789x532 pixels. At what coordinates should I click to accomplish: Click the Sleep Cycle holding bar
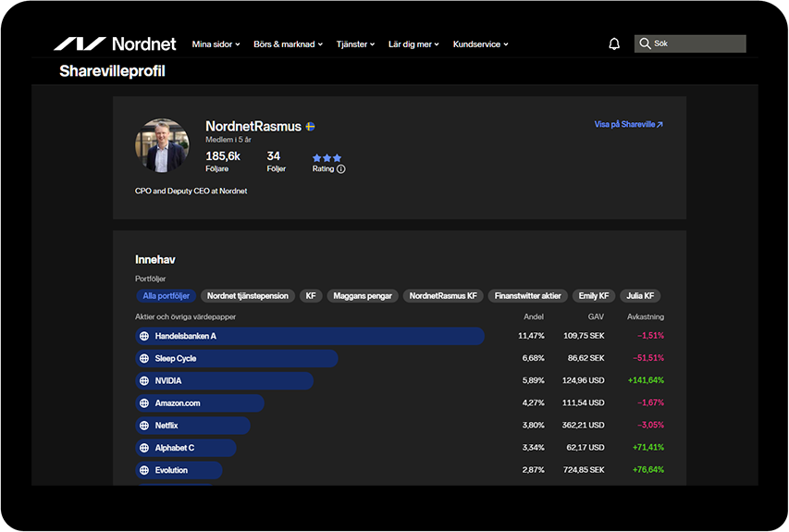pyautogui.click(x=237, y=358)
